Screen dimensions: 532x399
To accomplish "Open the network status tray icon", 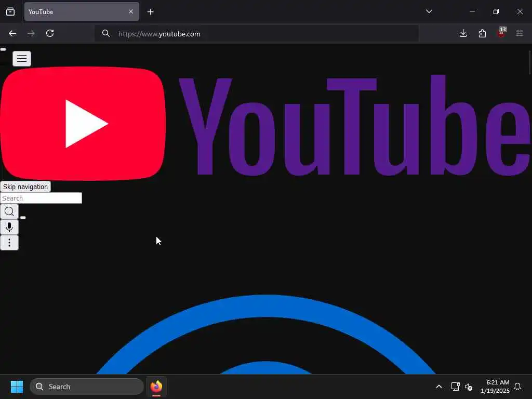I will click(455, 387).
